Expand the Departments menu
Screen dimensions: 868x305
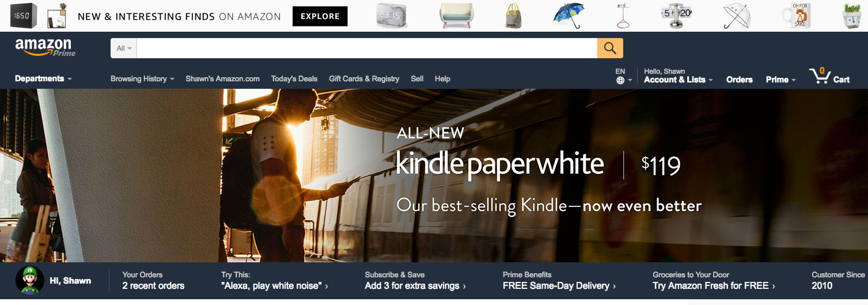43,79
